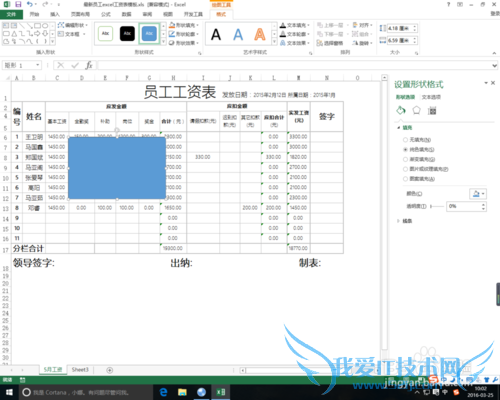This screenshot has height=400, width=500.
Task: Switch to the Formulas (公式) ribbon tab
Action: tap(106, 14)
